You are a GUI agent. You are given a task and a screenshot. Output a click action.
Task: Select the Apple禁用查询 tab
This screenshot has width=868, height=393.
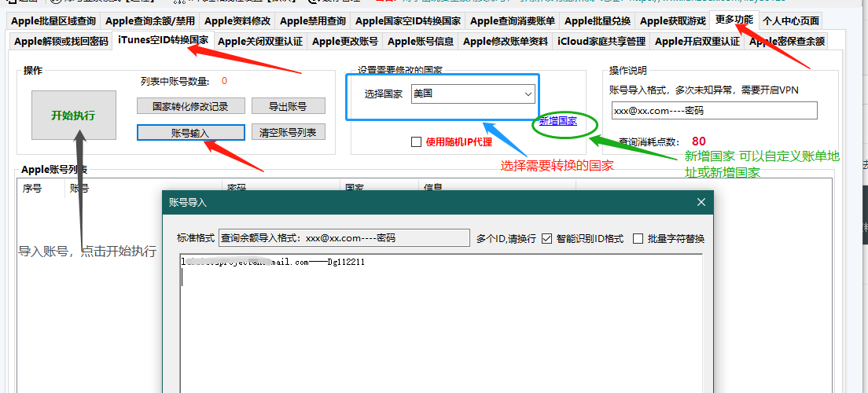point(313,21)
